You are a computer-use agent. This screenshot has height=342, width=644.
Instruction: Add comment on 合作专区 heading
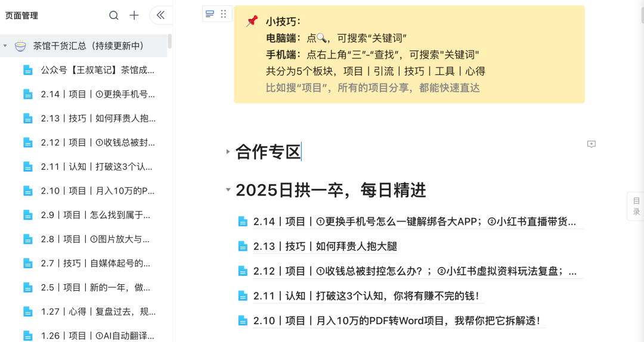592,144
